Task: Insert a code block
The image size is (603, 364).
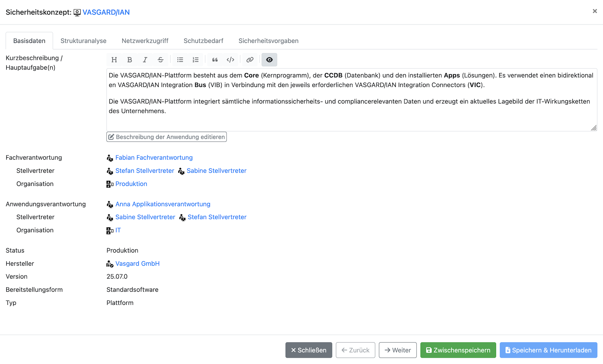Action: [x=231, y=60]
